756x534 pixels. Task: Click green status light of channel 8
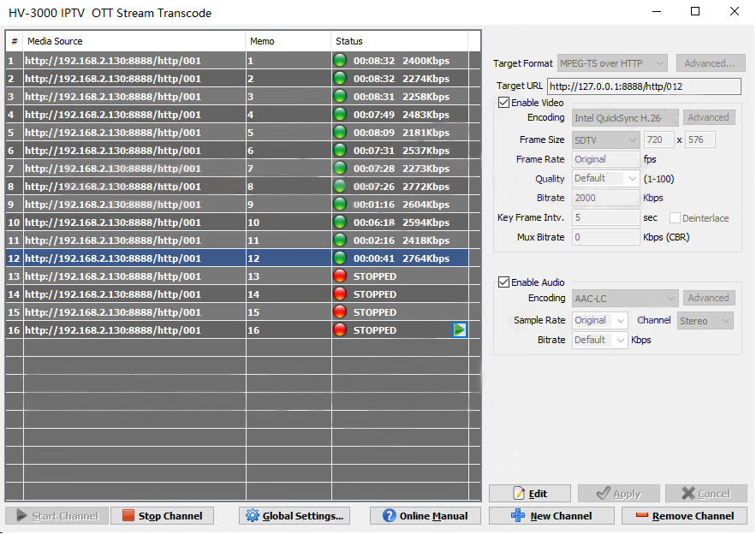pos(340,186)
